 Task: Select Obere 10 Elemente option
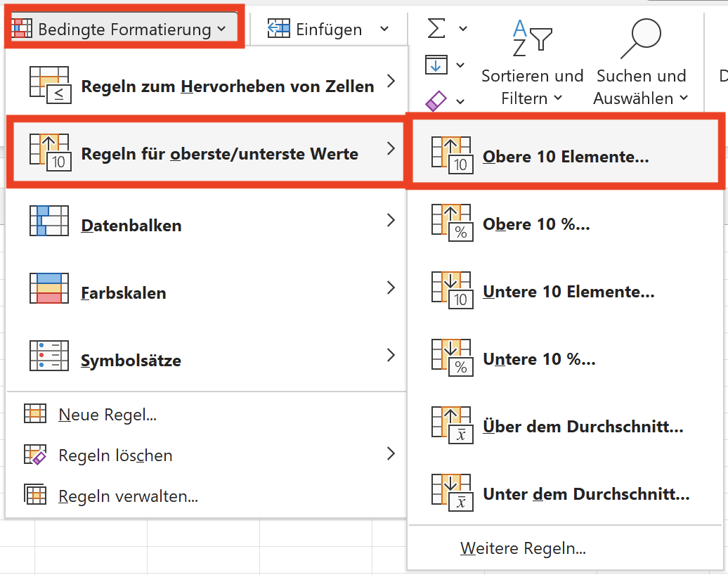(x=566, y=157)
